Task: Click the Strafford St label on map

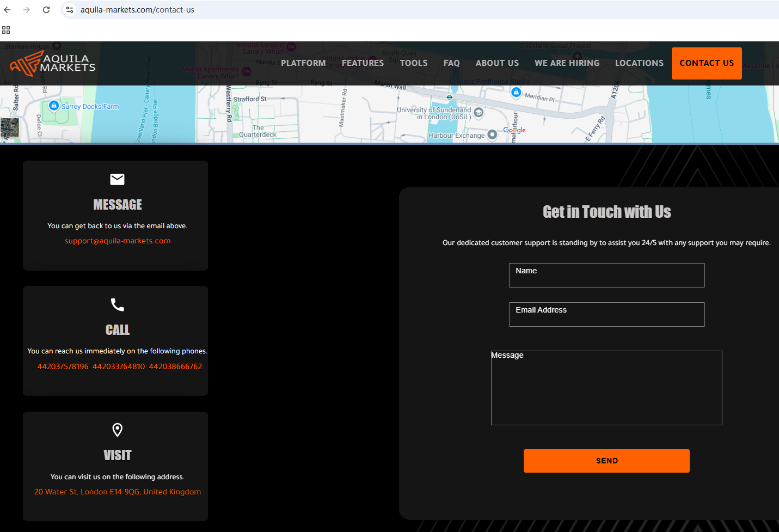Action: [x=250, y=99]
